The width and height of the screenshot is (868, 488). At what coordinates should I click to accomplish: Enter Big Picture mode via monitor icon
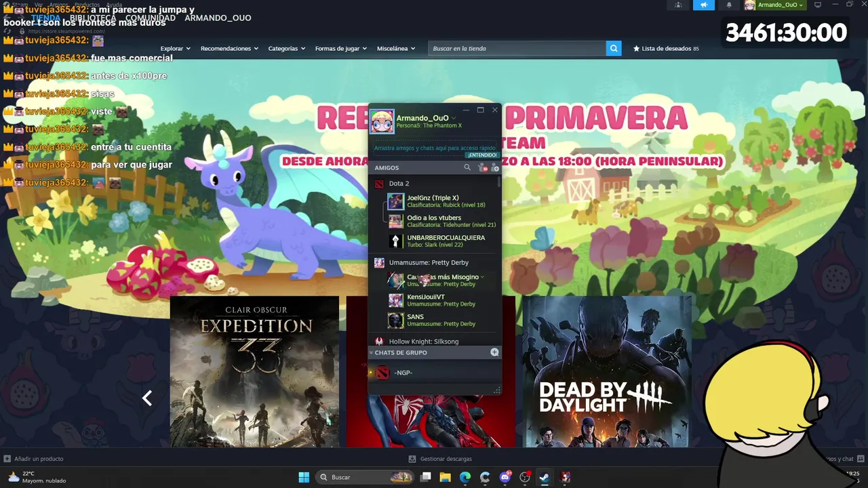click(818, 5)
